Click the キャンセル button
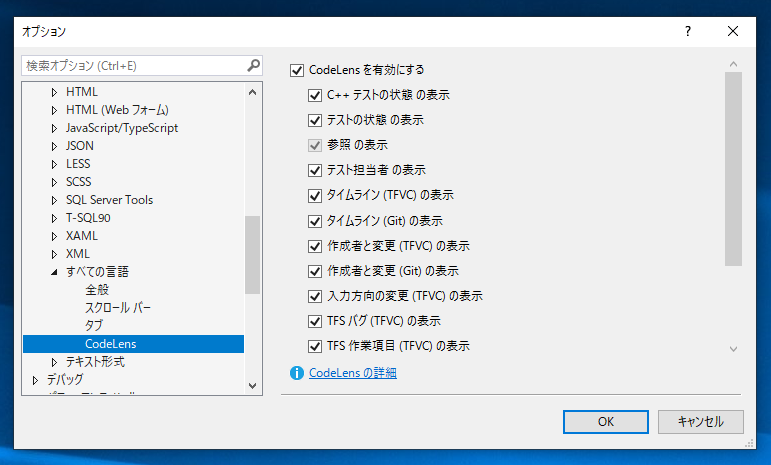The image size is (771, 465). [x=701, y=422]
